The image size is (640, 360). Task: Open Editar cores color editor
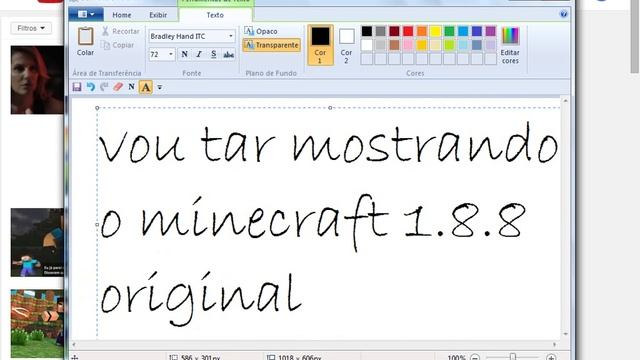[510, 45]
